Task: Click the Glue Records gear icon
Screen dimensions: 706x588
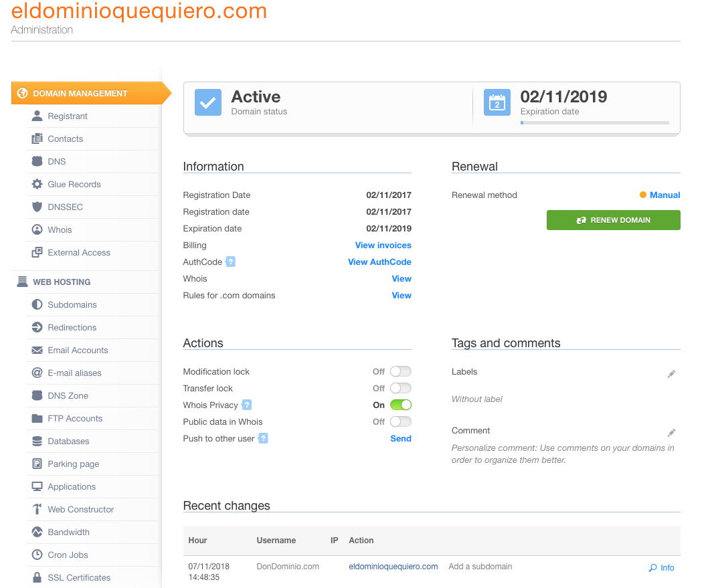Action: (37, 184)
